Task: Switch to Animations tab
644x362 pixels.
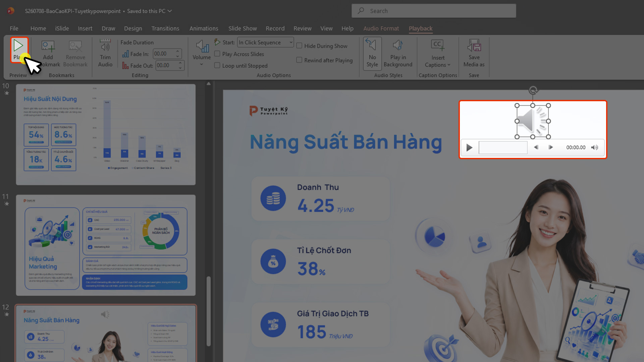Action: 204,28
